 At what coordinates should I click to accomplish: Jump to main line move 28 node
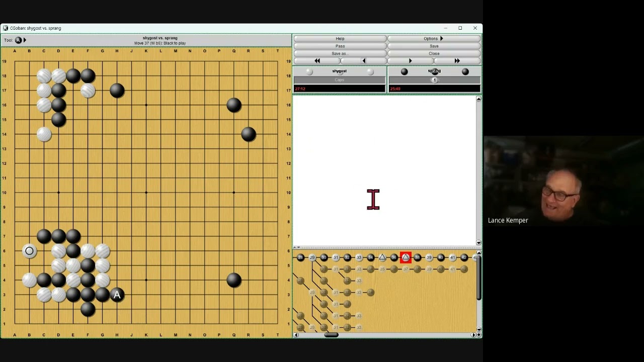[x=300, y=257]
